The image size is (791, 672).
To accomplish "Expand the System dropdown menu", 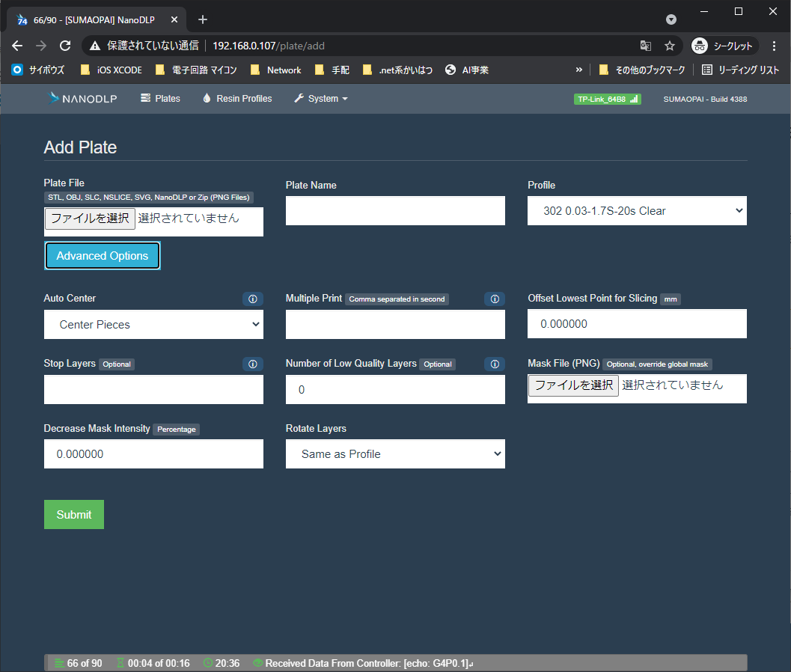I will pyautogui.click(x=321, y=98).
